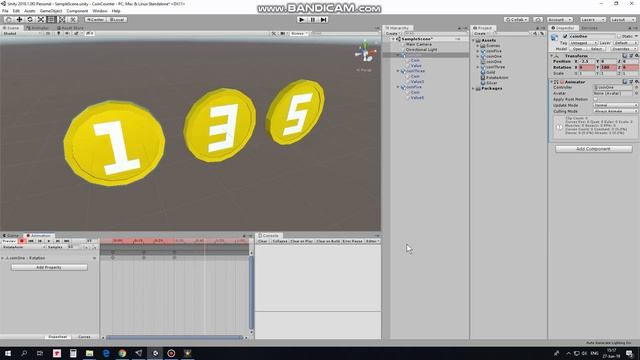Open the Update Mode dropdown
The width and height of the screenshot is (640, 360).
(x=616, y=105)
